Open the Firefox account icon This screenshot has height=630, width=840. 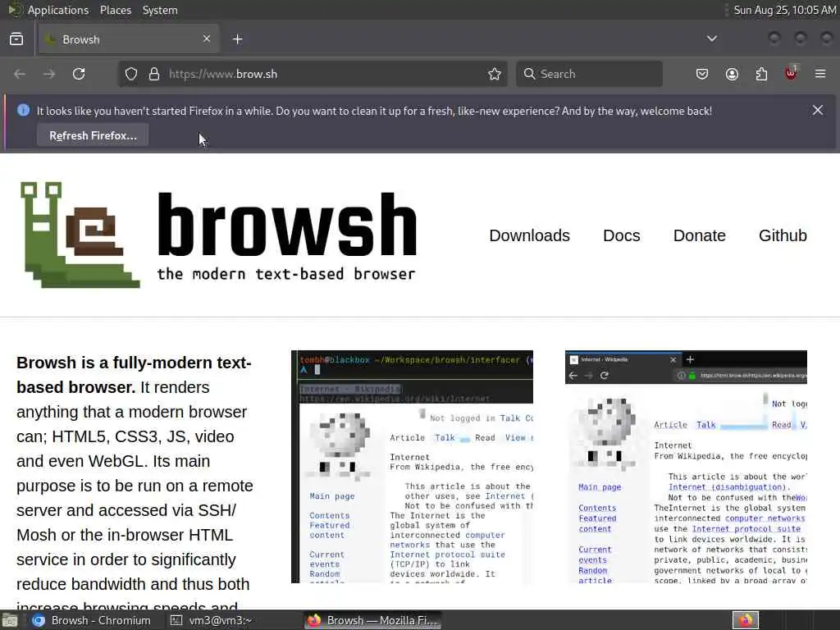coord(732,74)
